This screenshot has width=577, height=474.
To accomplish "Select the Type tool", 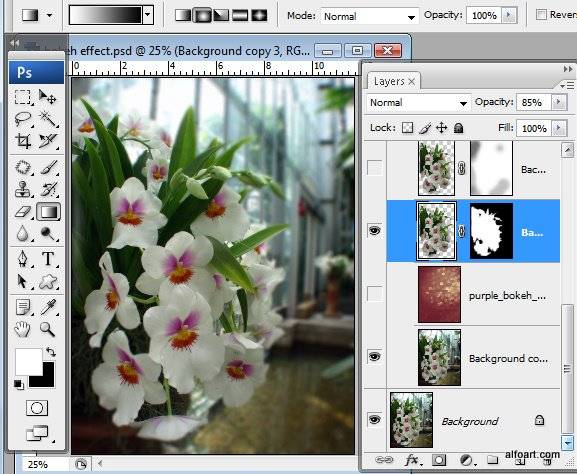I will pos(48,259).
